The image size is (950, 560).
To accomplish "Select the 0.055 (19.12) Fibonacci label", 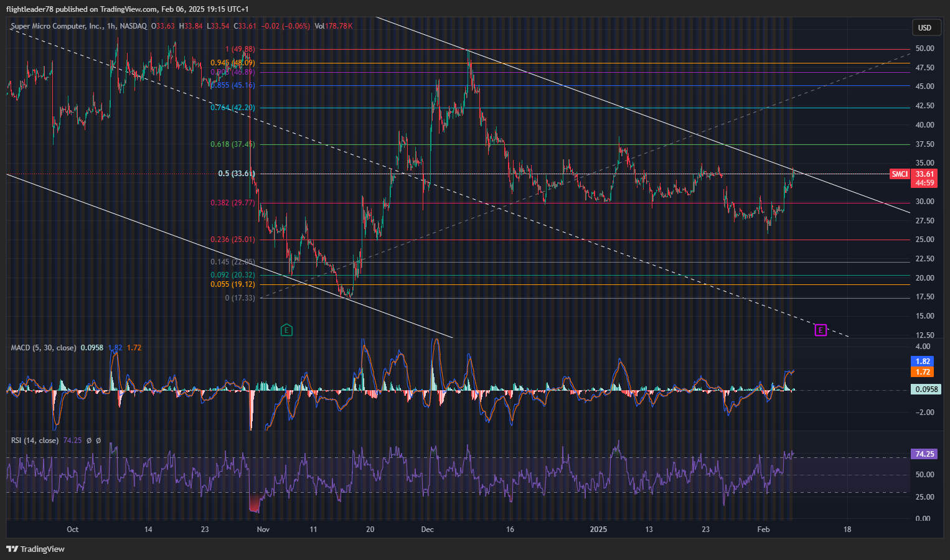I will (233, 284).
